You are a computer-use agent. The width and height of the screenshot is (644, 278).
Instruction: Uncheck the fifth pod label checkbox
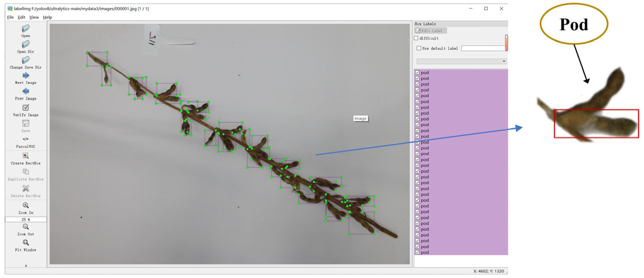click(x=417, y=96)
